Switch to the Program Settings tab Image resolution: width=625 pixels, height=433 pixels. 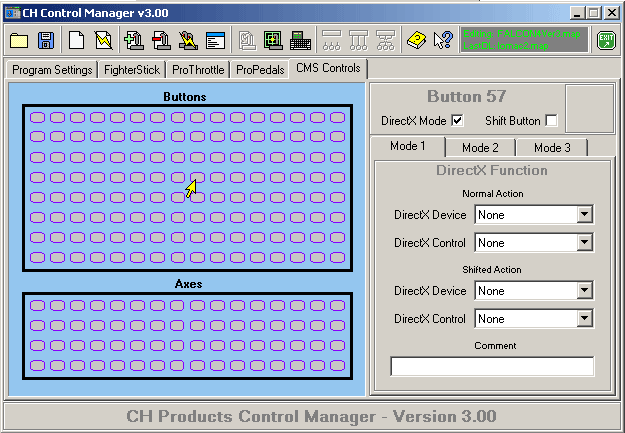tap(52, 70)
